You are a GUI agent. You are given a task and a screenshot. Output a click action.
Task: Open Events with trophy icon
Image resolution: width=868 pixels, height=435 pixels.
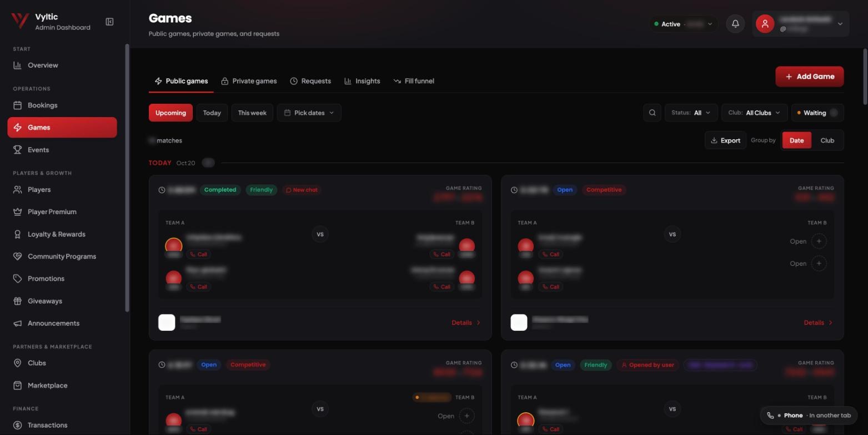tap(62, 150)
